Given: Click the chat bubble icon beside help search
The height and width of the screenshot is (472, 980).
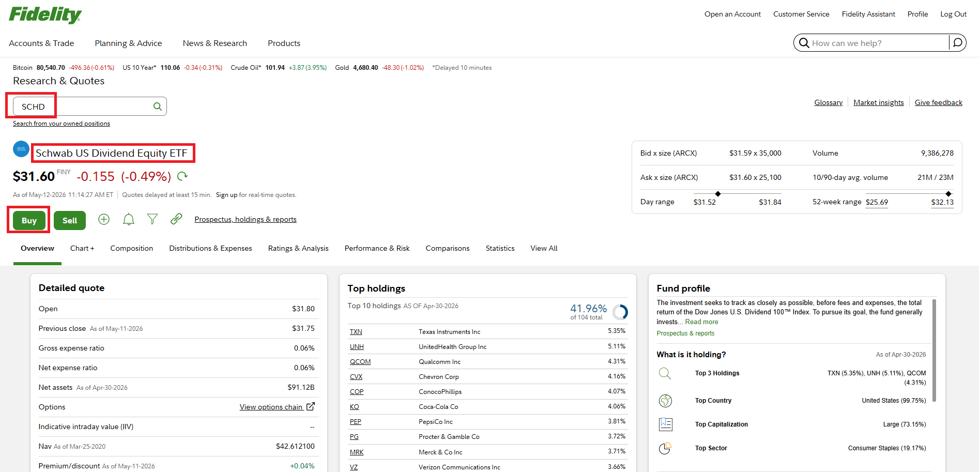Looking at the screenshot, I should coord(958,43).
